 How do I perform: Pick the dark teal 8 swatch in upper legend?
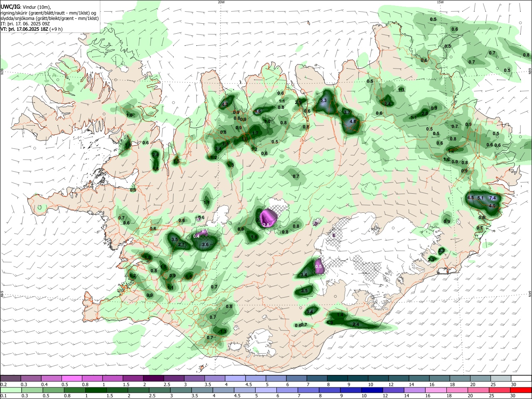(x=337, y=378)
